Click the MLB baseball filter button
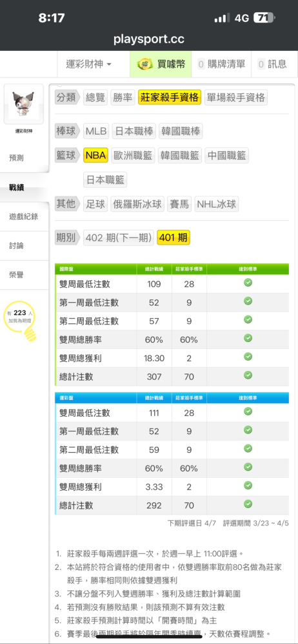 point(96,131)
